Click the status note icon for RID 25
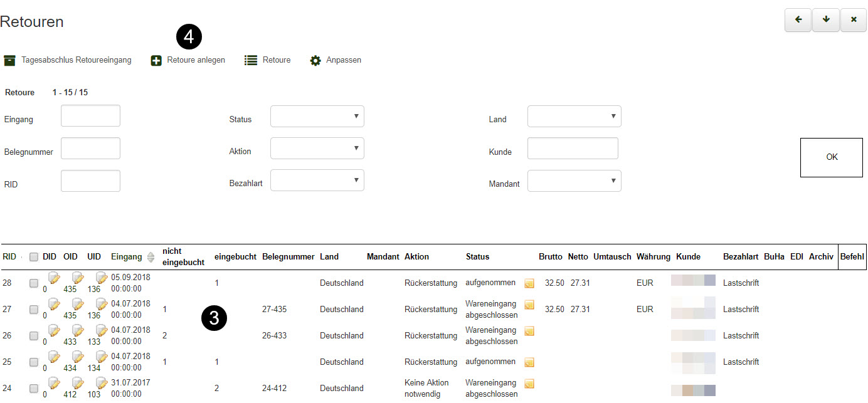Image resolution: width=868 pixels, height=403 pixels. coord(529,362)
